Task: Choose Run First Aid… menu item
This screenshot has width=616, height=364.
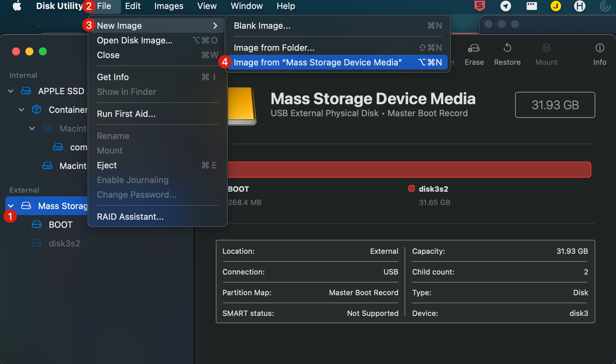Action: (x=157, y=114)
